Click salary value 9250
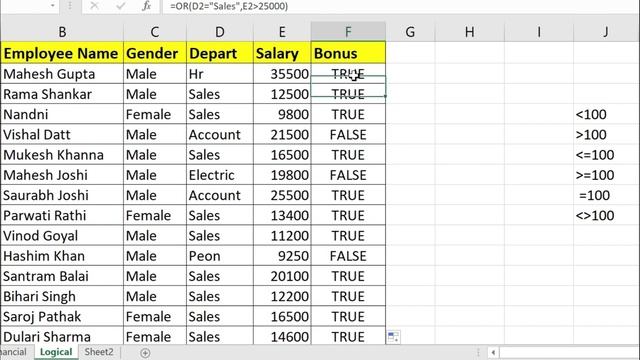640x360 pixels. [282, 256]
